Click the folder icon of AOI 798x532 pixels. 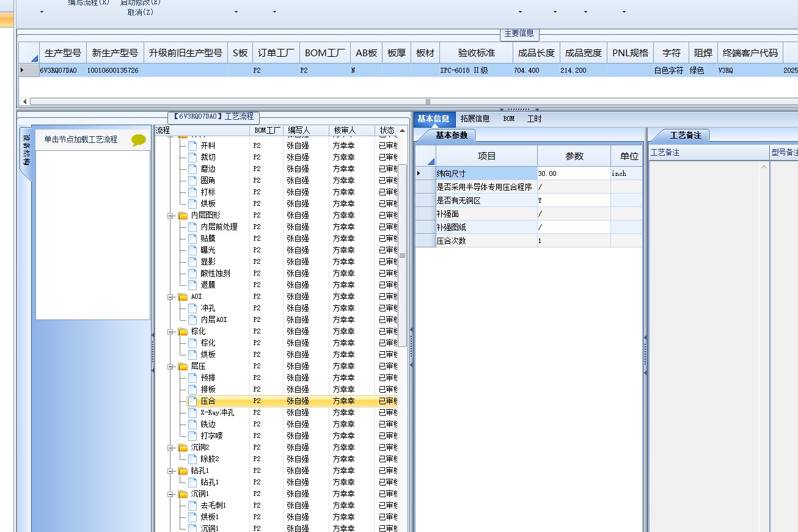[x=183, y=296]
